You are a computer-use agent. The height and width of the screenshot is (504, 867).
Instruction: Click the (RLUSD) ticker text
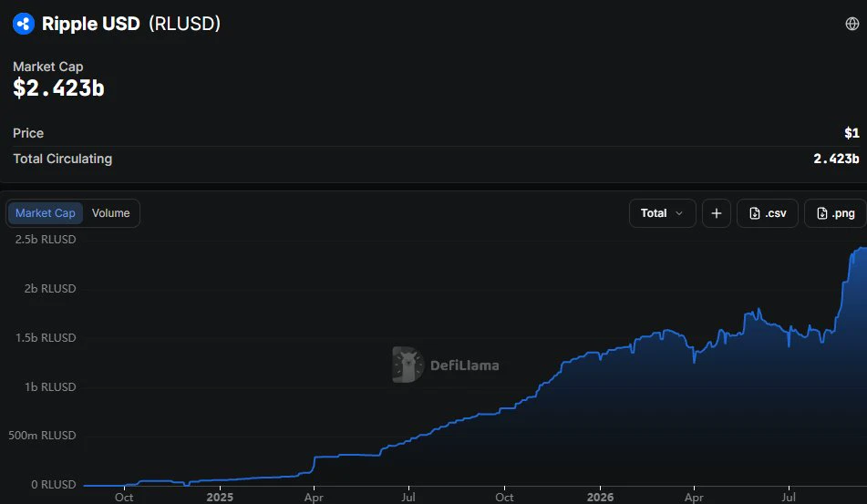(x=184, y=24)
